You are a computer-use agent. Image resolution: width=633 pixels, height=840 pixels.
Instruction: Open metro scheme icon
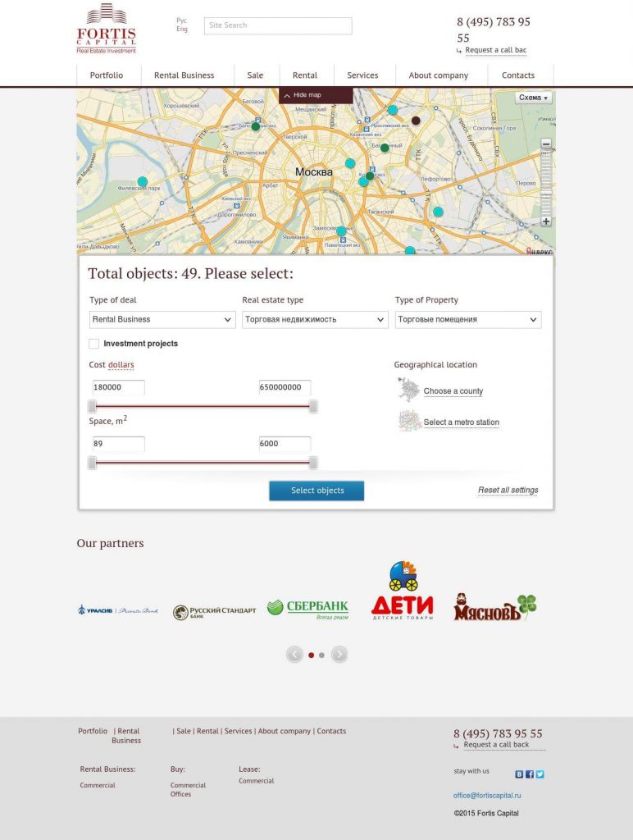[408, 421]
